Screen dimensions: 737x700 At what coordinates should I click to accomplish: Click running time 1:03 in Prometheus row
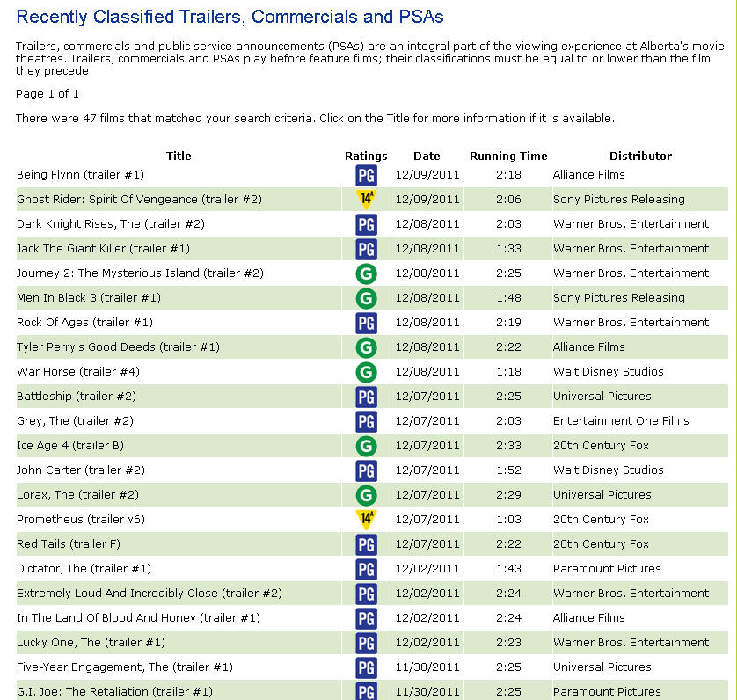click(508, 519)
